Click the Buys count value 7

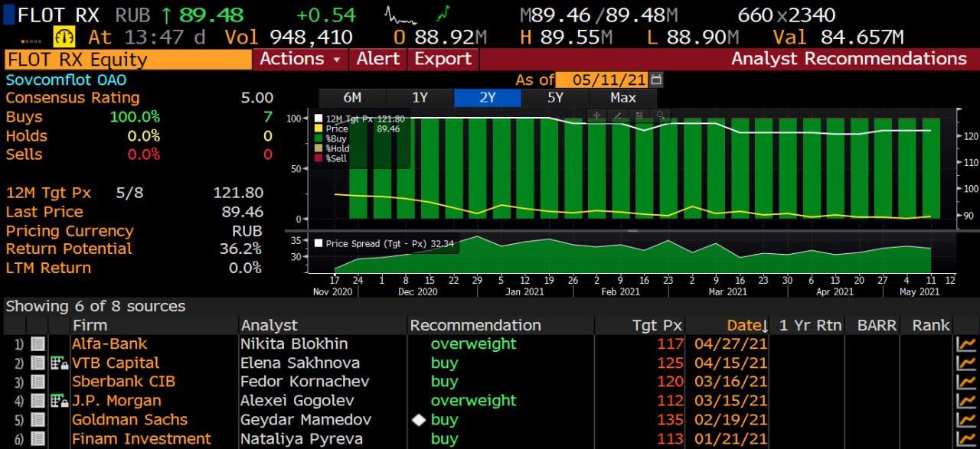tap(267, 117)
